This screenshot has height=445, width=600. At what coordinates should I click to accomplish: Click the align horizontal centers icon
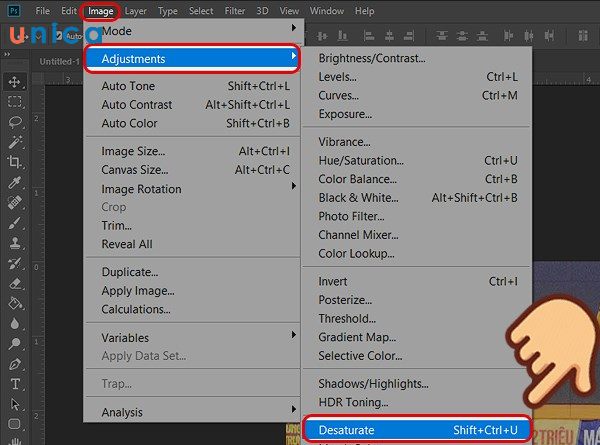(x=389, y=36)
